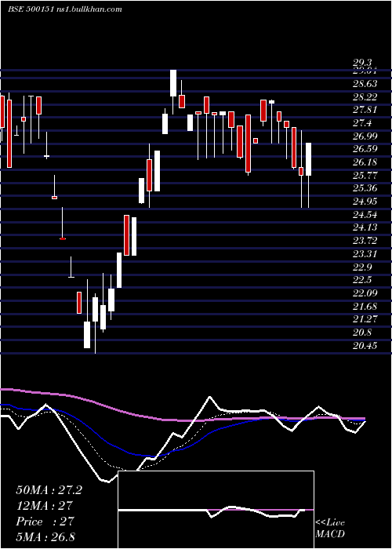Screen dimensions: 392x549
Task: Click the 12MA : 27 reading
Action: (44, 506)
